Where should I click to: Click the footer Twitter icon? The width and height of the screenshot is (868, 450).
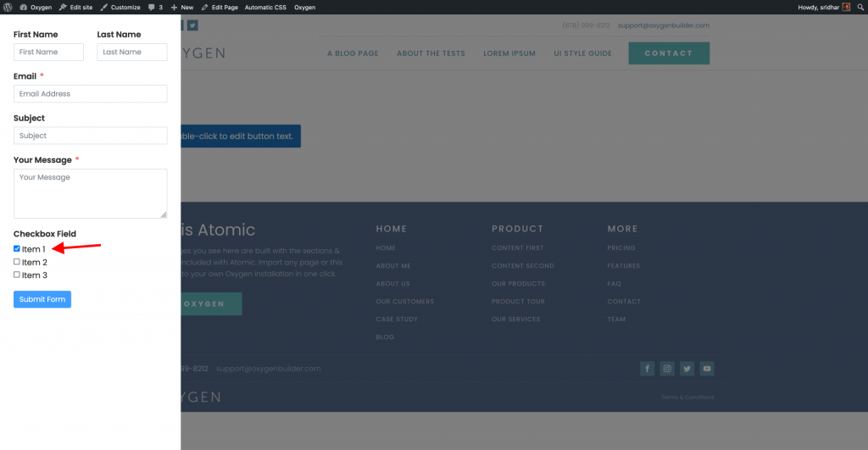[687, 369]
